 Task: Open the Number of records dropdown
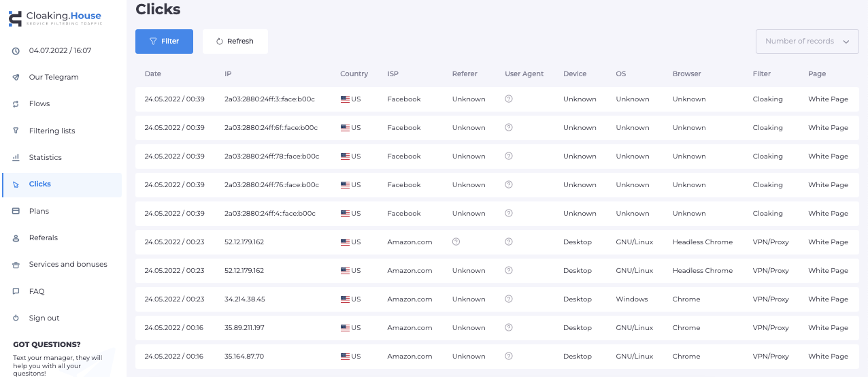point(807,42)
